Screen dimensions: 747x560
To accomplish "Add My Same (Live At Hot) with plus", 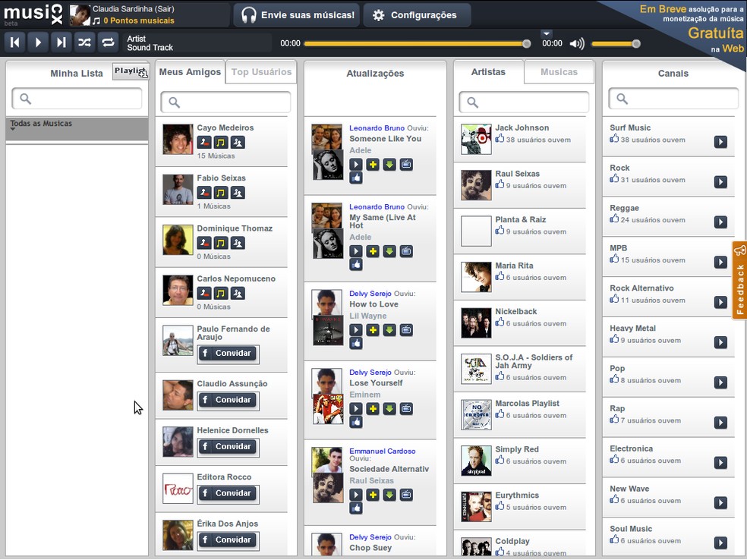I will click(373, 251).
